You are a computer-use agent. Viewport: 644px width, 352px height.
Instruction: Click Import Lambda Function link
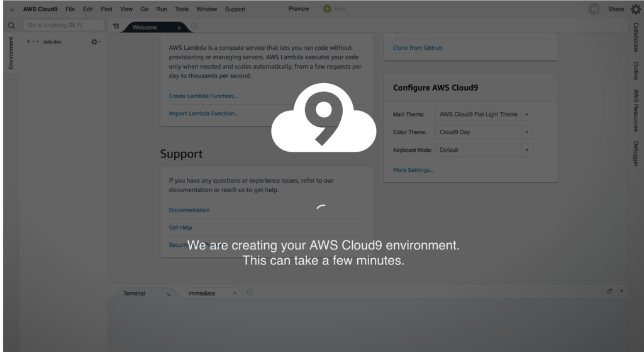point(203,113)
